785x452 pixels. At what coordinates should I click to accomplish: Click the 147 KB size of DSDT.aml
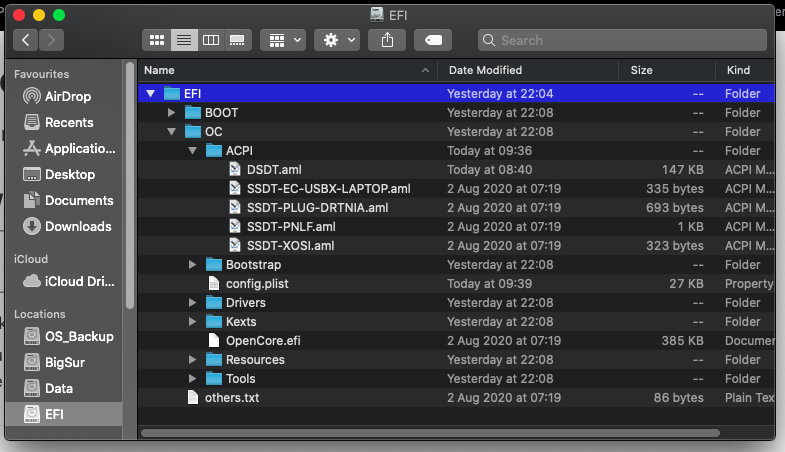(682, 170)
